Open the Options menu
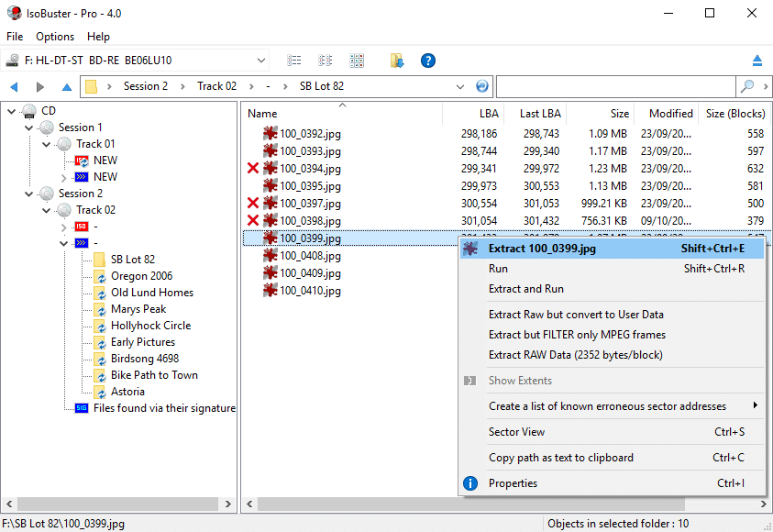 tap(55, 37)
